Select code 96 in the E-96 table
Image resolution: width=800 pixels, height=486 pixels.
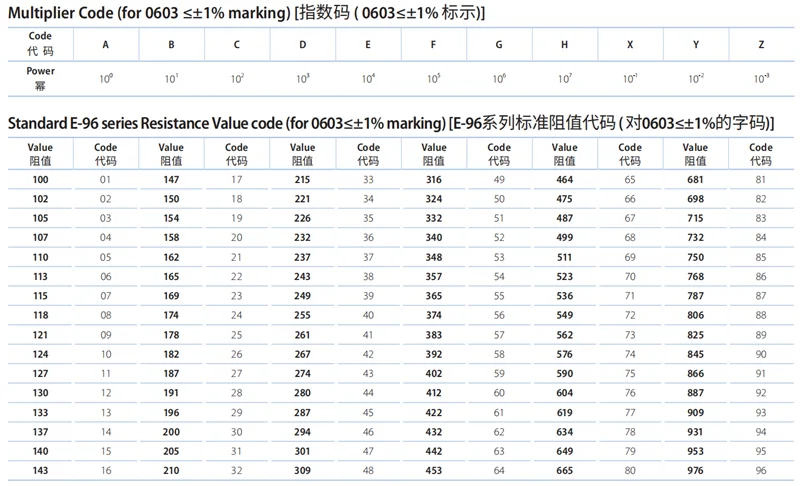coord(761,471)
